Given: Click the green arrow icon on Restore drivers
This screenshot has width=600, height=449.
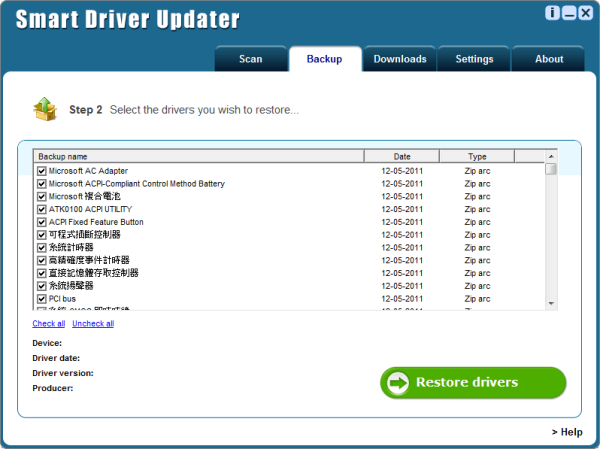Looking at the screenshot, I should (x=398, y=382).
